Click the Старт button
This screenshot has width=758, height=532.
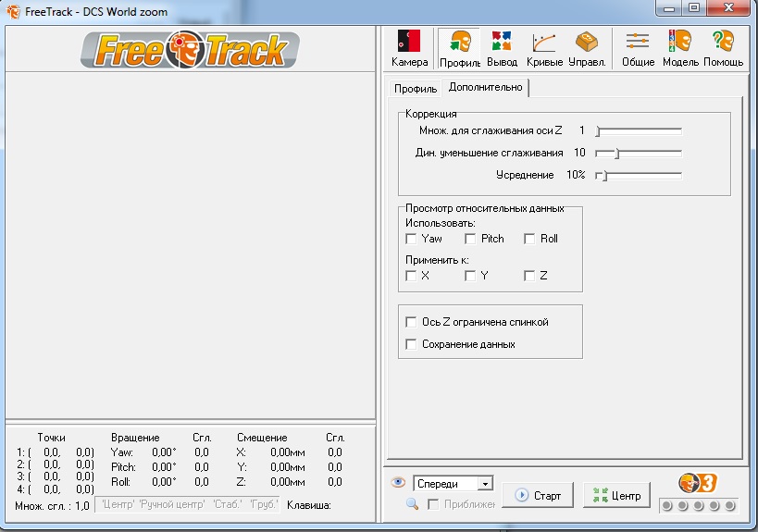click(x=538, y=495)
